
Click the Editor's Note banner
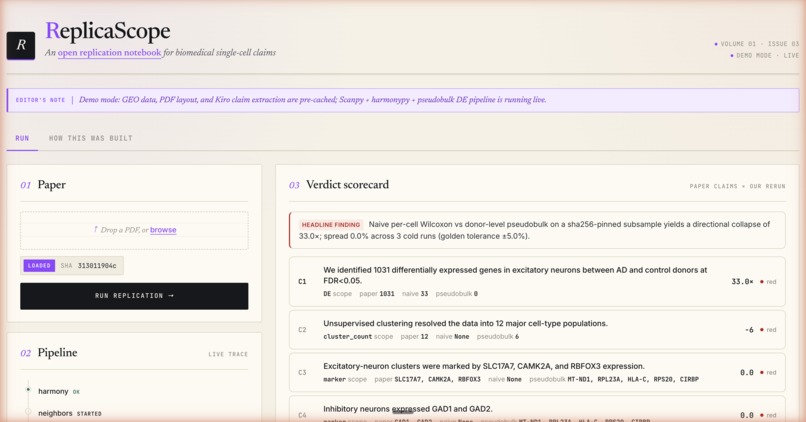[x=403, y=100]
